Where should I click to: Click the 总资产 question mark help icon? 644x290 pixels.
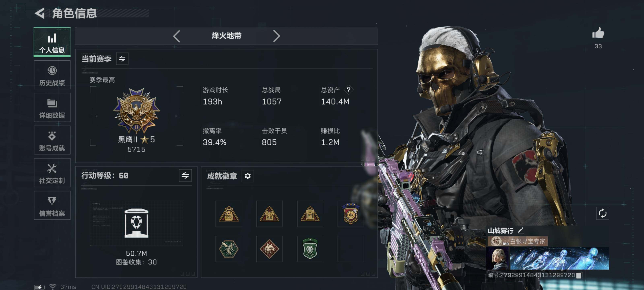coord(348,90)
